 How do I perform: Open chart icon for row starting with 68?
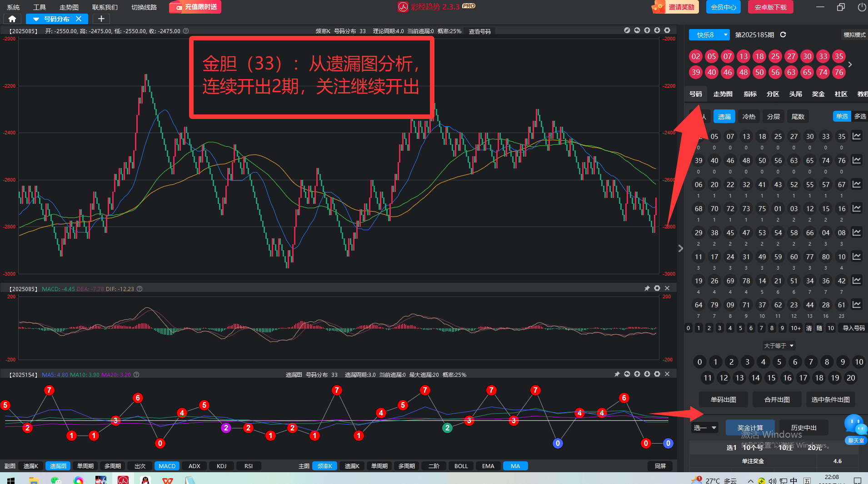coord(857,208)
